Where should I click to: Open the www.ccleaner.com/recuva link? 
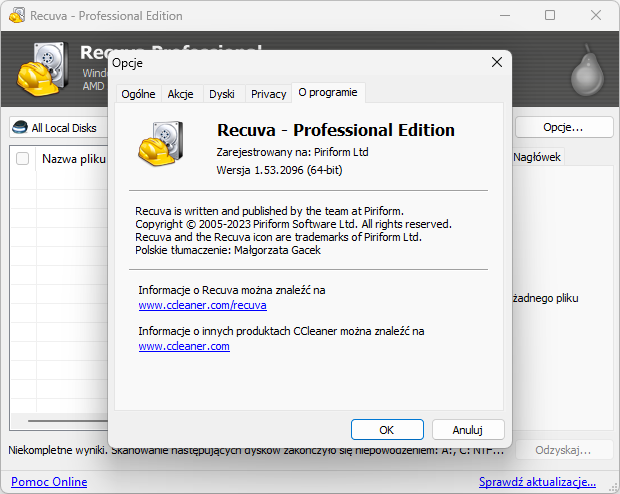[202, 305]
